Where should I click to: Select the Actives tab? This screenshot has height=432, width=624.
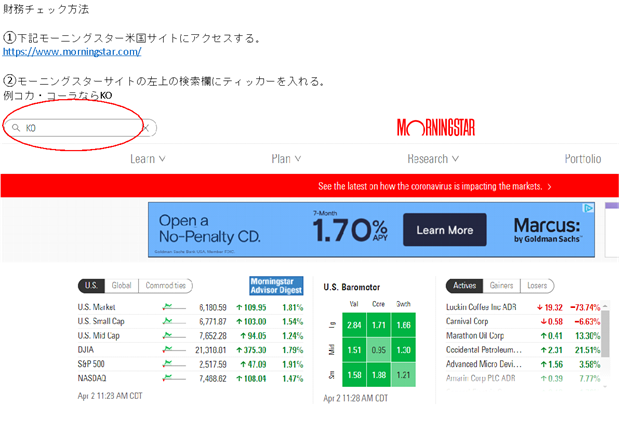click(464, 286)
